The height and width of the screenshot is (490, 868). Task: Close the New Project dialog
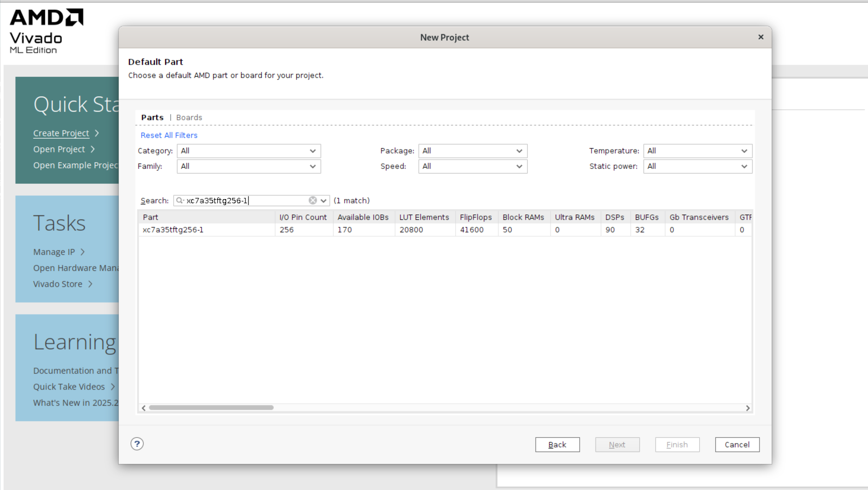point(761,37)
